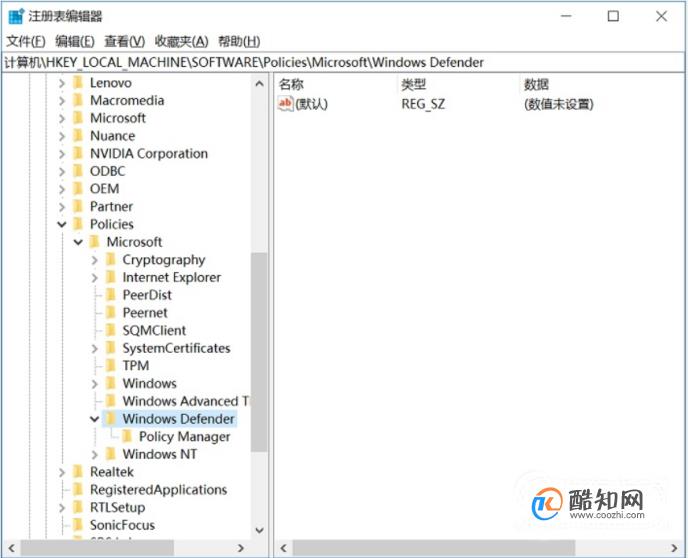This screenshot has width=692, height=558.
Task: Click the Registry Editor title bar icon
Action: pyautogui.click(x=16, y=16)
